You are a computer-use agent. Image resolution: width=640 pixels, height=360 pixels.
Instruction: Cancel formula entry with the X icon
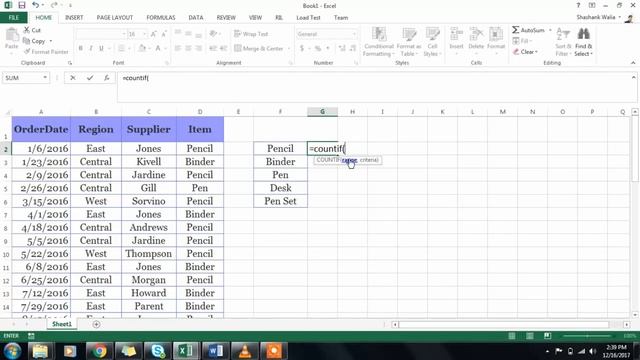(73, 78)
